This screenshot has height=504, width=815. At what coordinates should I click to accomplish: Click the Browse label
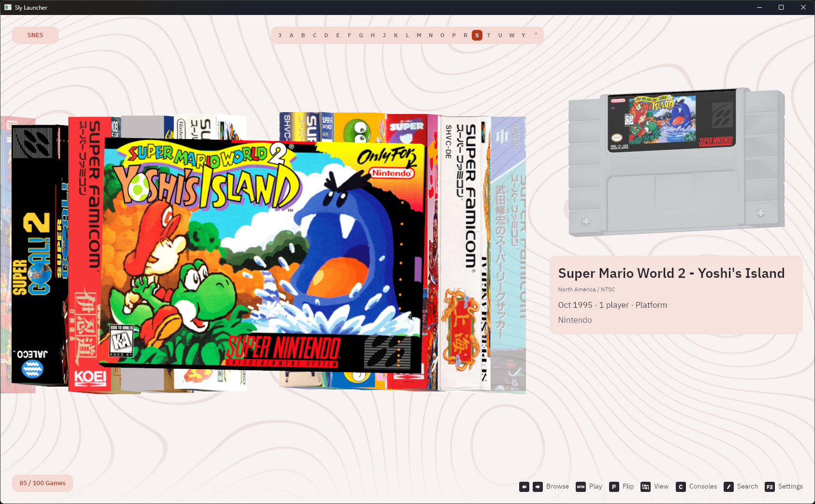point(557,487)
